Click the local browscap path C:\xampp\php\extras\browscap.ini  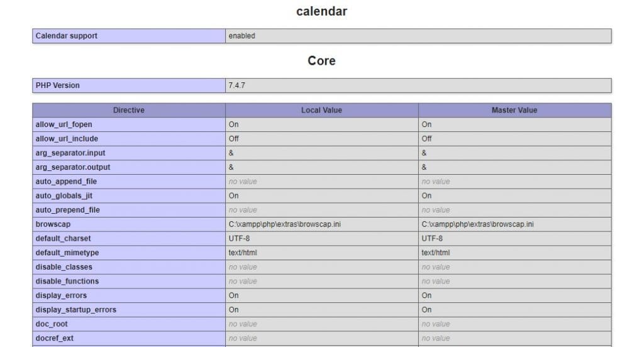(x=285, y=224)
